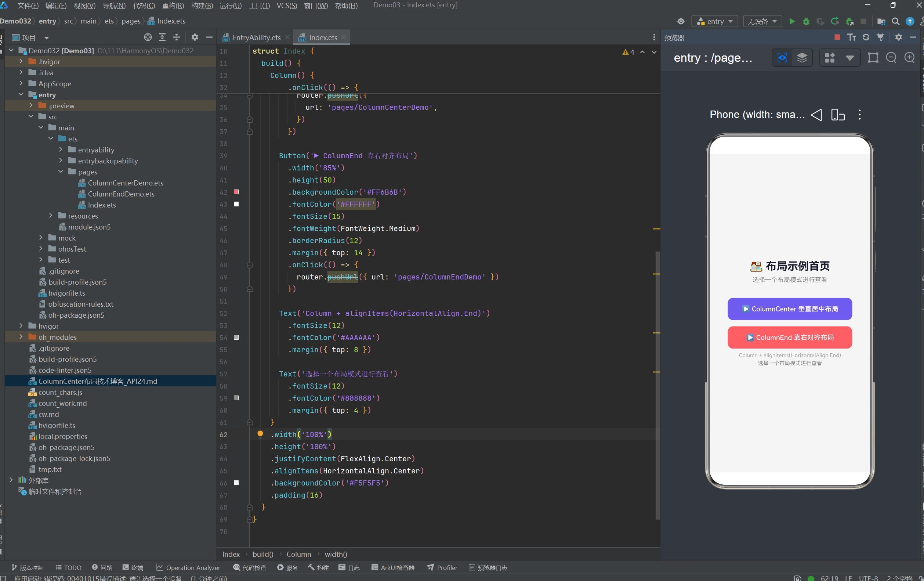Click the #888888 color swatch on line 59
This screenshot has height=581, width=924.
(x=236, y=398)
